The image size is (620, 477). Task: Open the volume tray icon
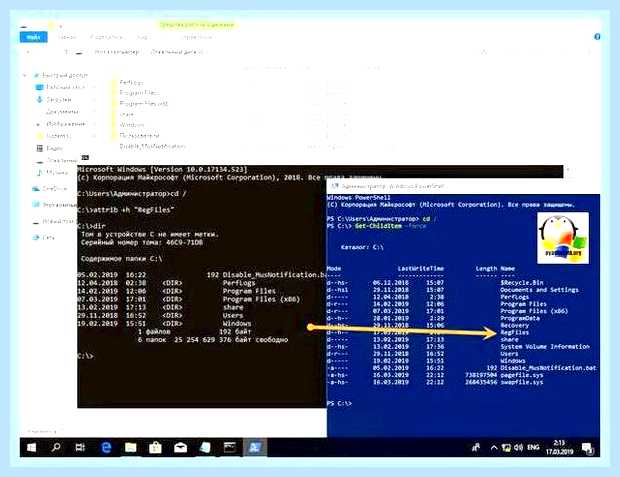pyautogui.click(x=519, y=447)
